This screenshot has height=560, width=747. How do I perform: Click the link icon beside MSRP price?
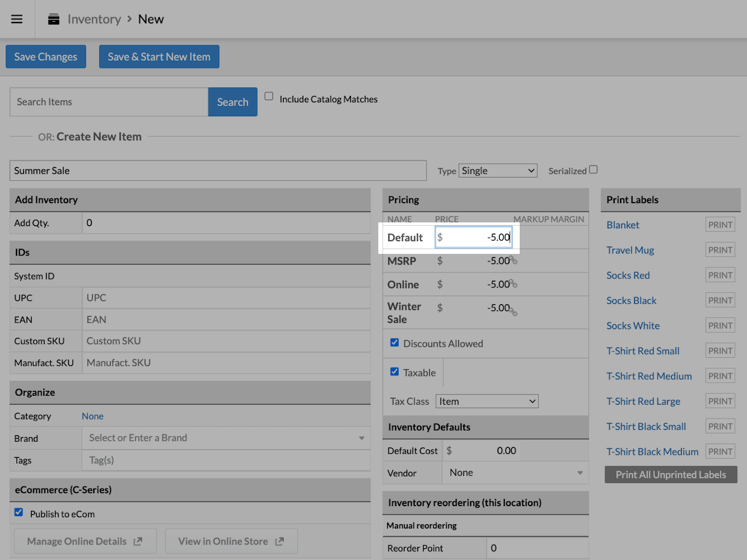tap(513, 261)
